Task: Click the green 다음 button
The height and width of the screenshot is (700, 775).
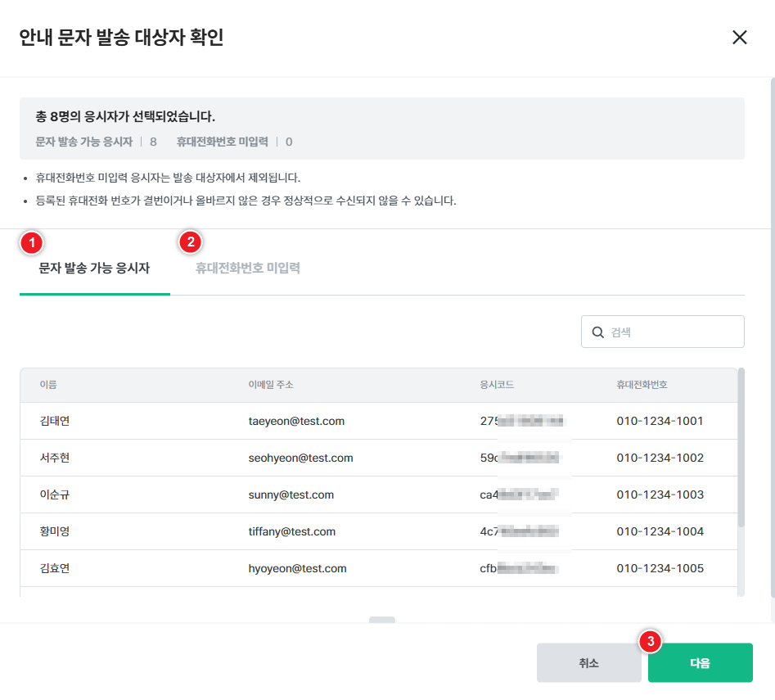Action: click(x=700, y=663)
